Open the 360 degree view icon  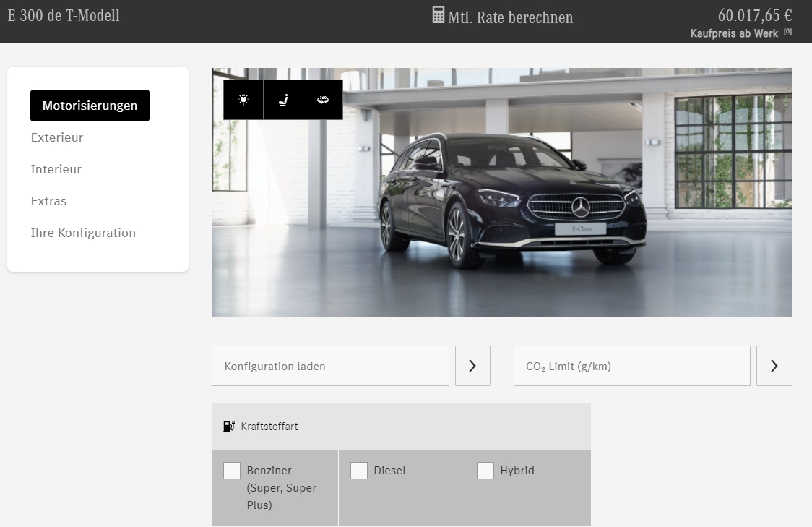[x=323, y=100]
